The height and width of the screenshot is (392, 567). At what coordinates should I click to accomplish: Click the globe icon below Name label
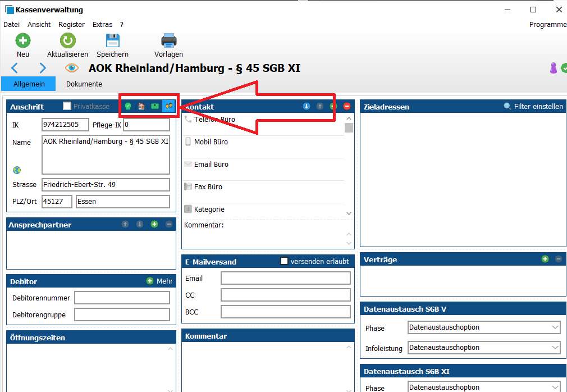(x=17, y=170)
